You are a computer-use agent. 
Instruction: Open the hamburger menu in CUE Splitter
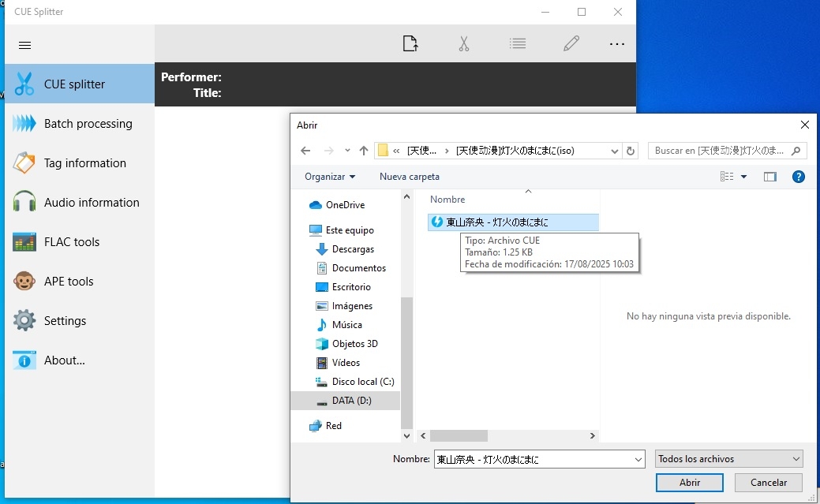pyautogui.click(x=24, y=45)
